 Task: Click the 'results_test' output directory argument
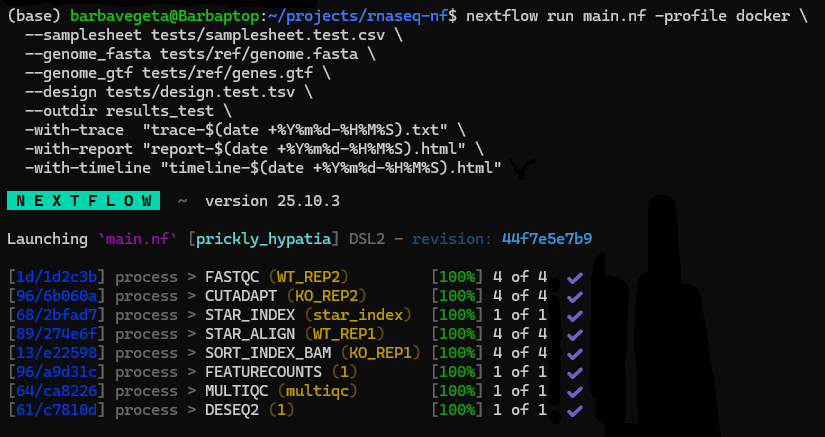click(x=160, y=111)
